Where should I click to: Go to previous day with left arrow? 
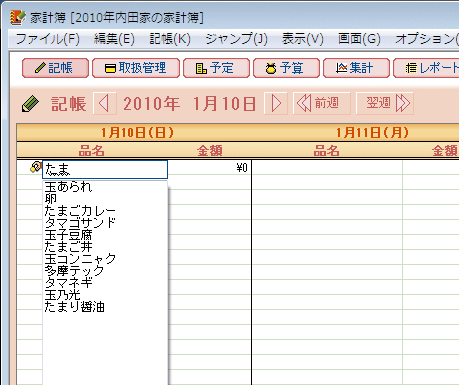[104, 104]
